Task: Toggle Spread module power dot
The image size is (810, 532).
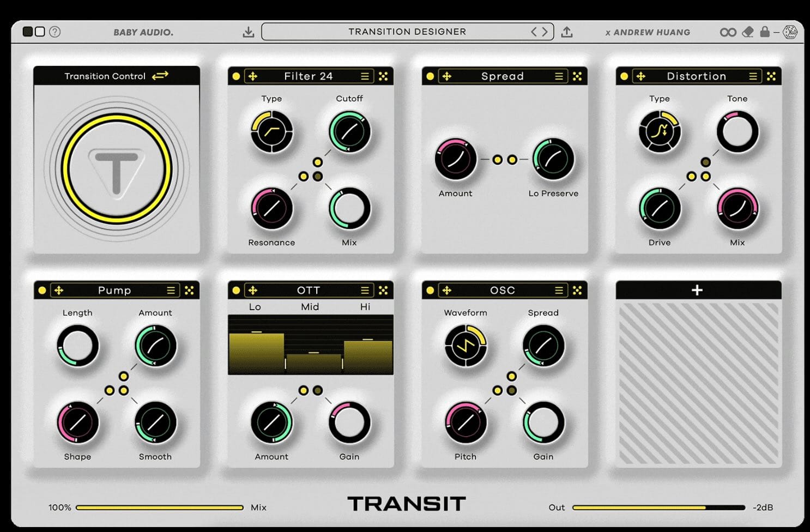Action: click(430, 76)
